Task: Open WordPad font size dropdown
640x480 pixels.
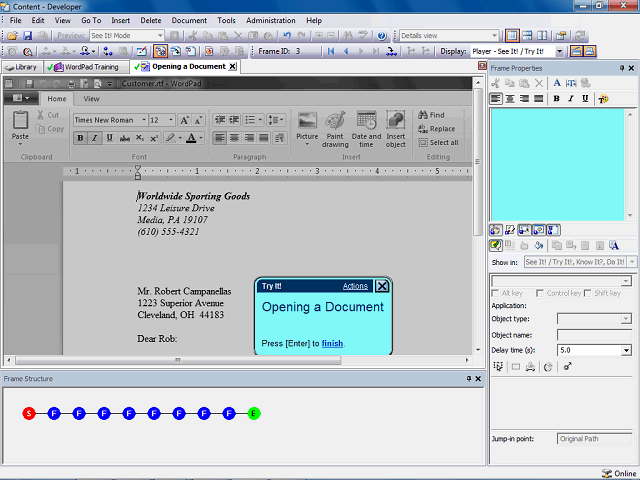Action: pos(171,120)
